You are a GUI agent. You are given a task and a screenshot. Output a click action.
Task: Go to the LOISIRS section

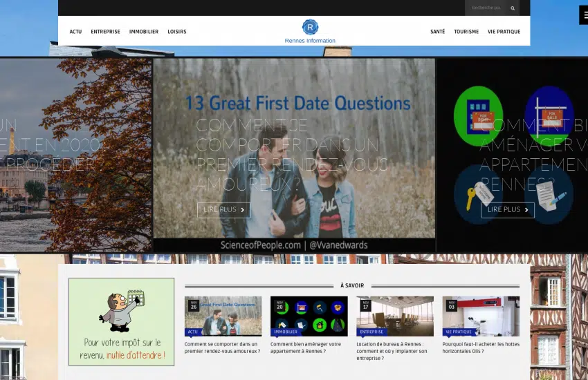(x=177, y=32)
